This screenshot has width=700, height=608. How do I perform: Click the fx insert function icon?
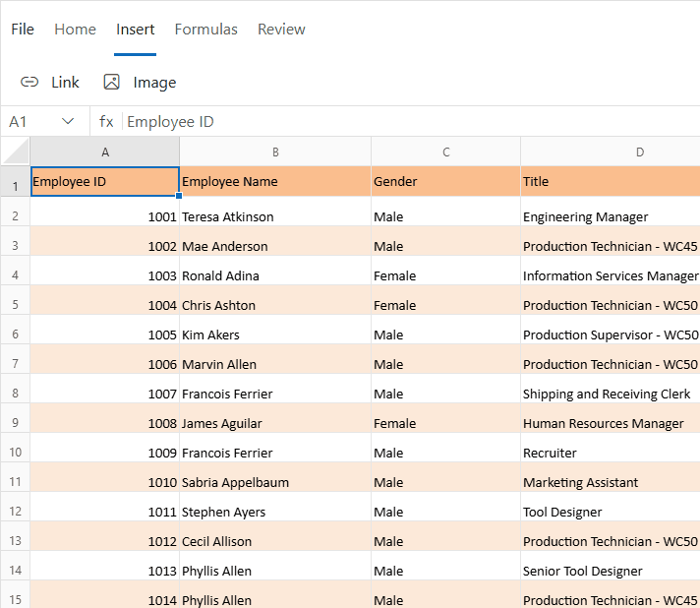[106, 122]
